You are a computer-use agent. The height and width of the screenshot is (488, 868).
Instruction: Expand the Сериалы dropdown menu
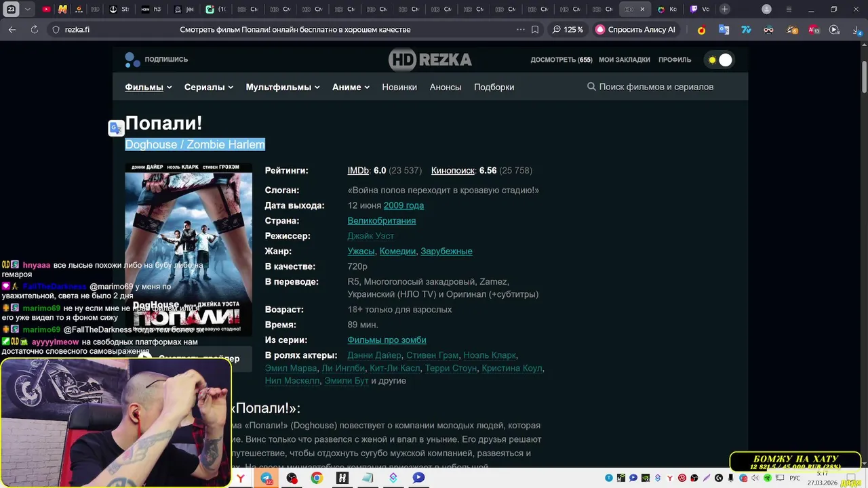[x=209, y=87]
